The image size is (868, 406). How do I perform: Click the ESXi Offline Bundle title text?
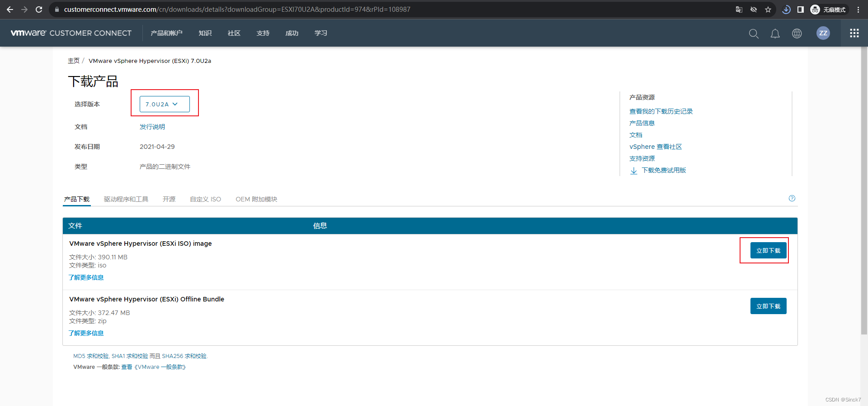click(147, 299)
